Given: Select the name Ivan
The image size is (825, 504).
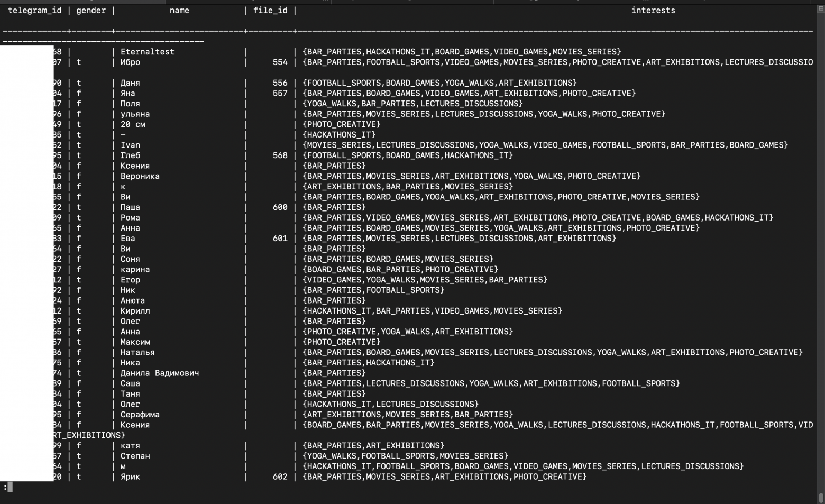Looking at the screenshot, I should click(x=130, y=145).
